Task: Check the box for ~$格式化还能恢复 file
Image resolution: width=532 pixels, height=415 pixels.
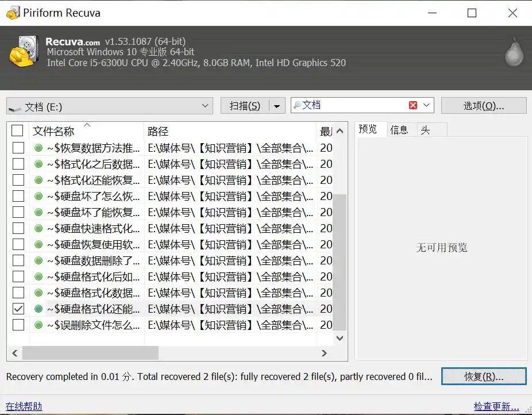Action: coord(18,180)
